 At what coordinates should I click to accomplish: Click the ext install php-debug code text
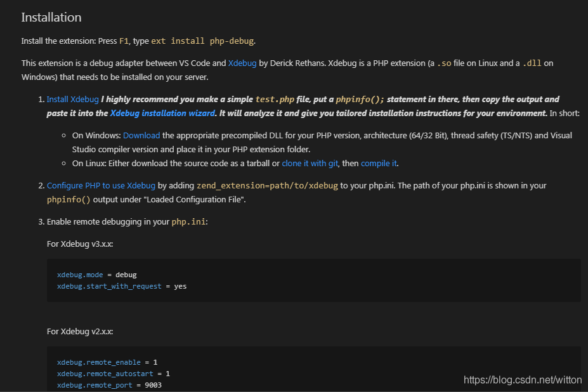click(202, 41)
